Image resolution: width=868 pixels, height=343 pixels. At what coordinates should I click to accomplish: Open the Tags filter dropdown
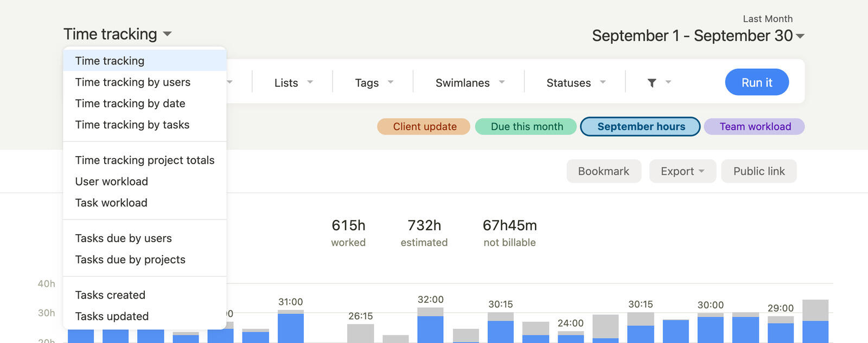(x=374, y=82)
